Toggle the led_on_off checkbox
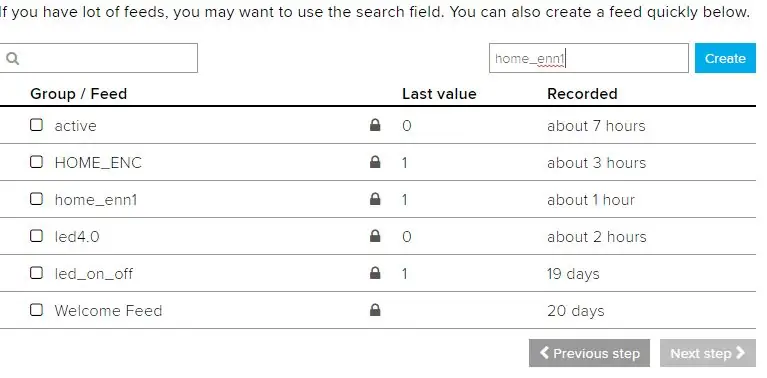The image size is (767, 378). tap(36, 273)
